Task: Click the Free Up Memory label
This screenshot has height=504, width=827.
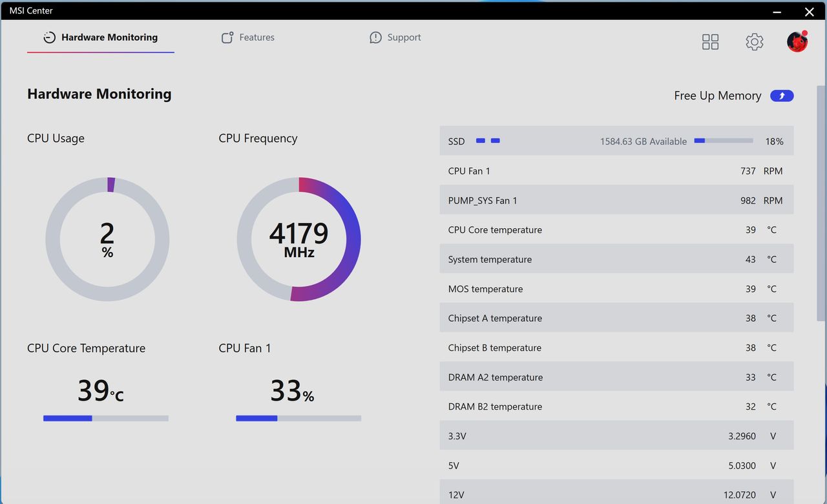Action: tap(717, 96)
